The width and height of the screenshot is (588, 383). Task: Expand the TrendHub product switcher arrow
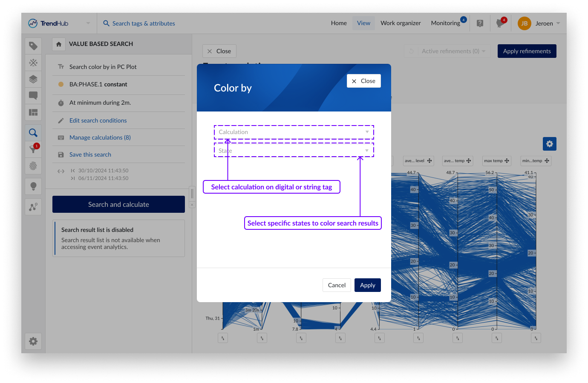(x=88, y=23)
